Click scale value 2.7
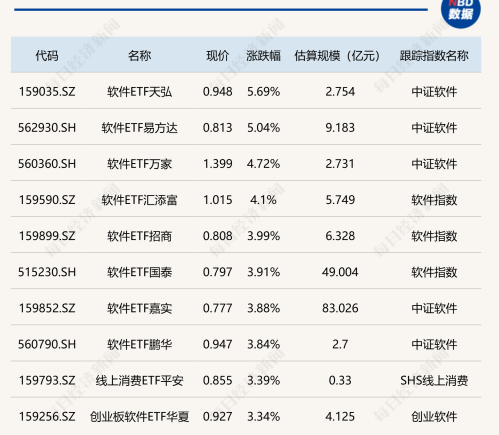Image resolution: width=499 pixels, height=435 pixels. (340, 344)
